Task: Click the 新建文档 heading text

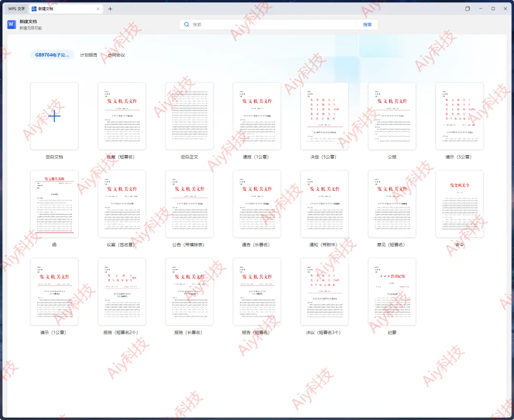Action: pyautogui.click(x=28, y=21)
